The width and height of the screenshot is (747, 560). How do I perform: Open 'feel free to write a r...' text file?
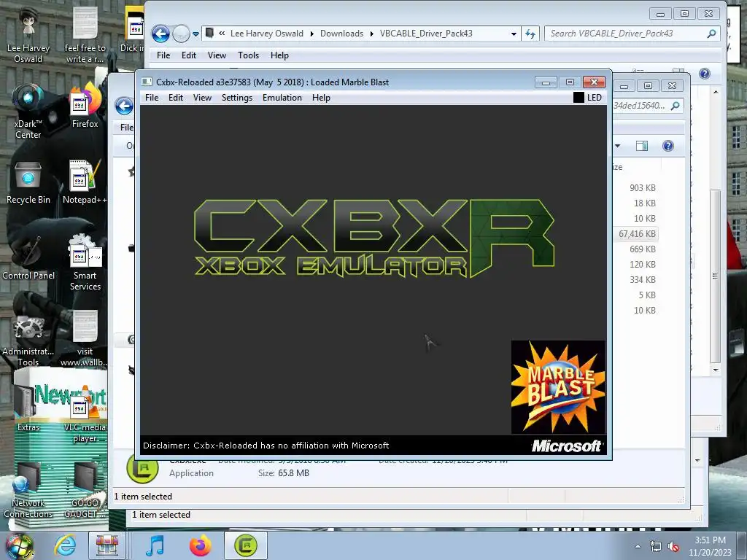[x=85, y=36]
